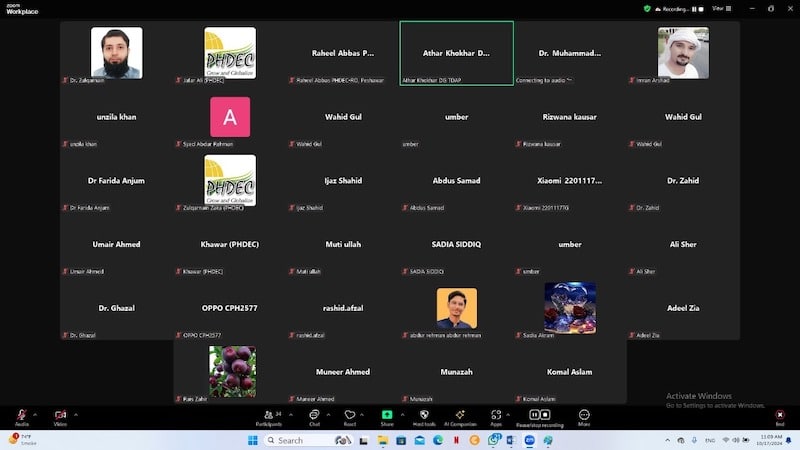This screenshot has width=800, height=450.
Task: Click the red End meeting button
Action: [779, 415]
